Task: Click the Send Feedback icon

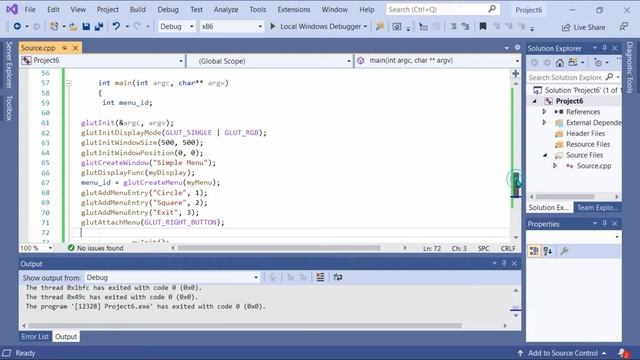Action: tap(624, 27)
